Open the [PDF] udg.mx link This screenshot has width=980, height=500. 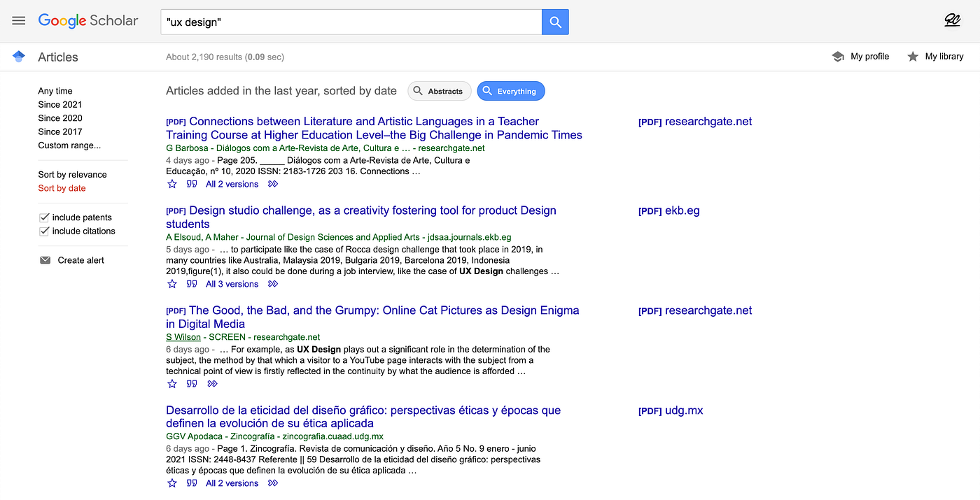tap(671, 410)
